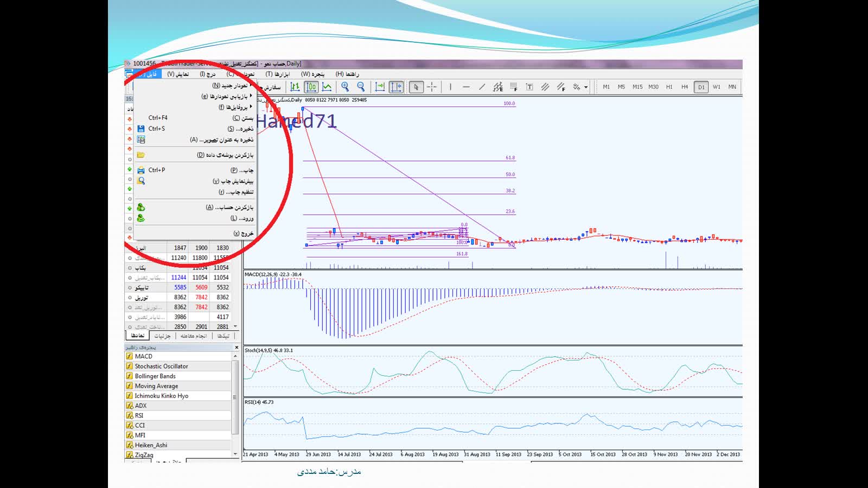The width and height of the screenshot is (868, 488).
Task: Select the crosshair tool in toolbar
Action: tap(432, 87)
